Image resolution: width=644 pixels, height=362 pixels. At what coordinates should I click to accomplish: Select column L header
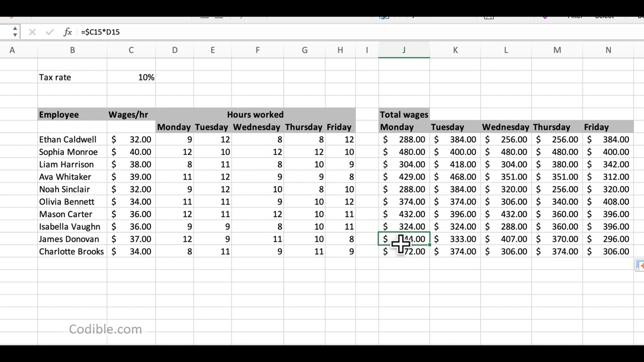tap(506, 50)
